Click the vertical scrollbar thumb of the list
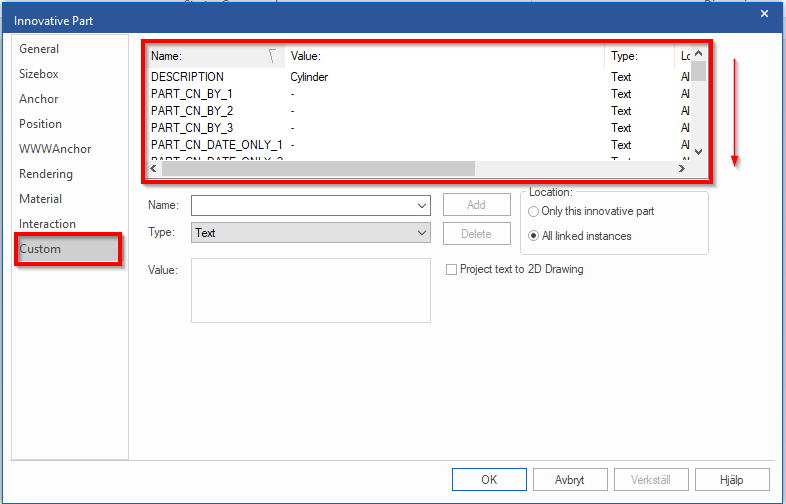The image size is (786, 504). pos(699,71)
